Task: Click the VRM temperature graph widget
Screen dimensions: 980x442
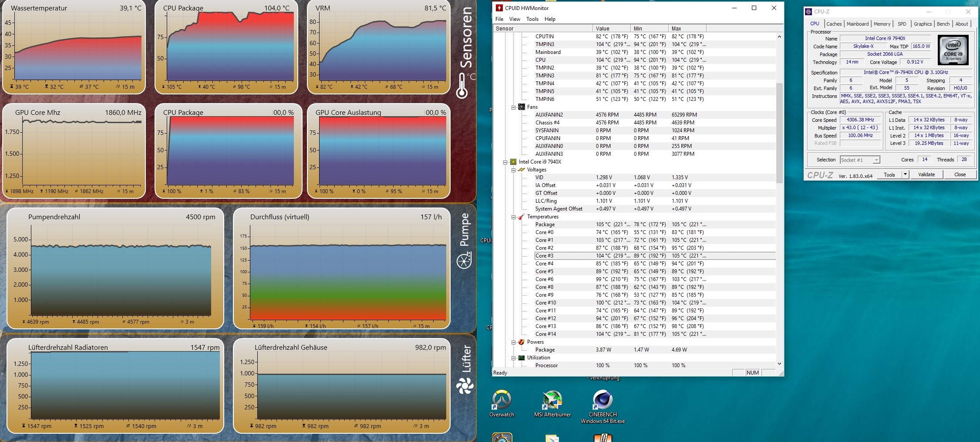Action: [379, 47]
